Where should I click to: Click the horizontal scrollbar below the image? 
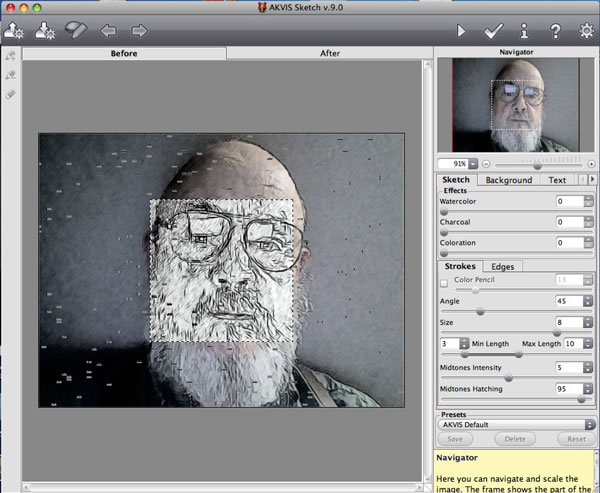coord(222,488)
